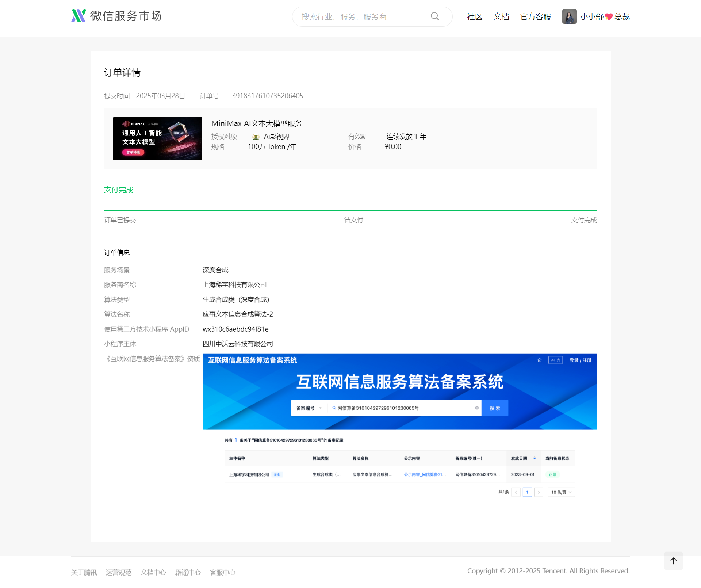Viewport: 701px width, 588px height.
Task: Open 文档中心 footer link
Action: [x=153, y=572]
